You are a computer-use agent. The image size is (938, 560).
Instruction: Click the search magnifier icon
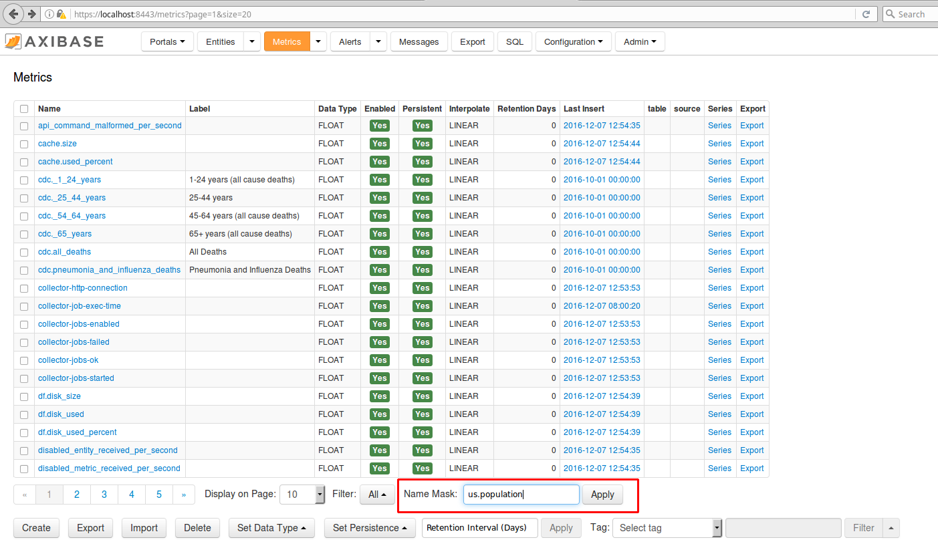click(x=890, y=14)
